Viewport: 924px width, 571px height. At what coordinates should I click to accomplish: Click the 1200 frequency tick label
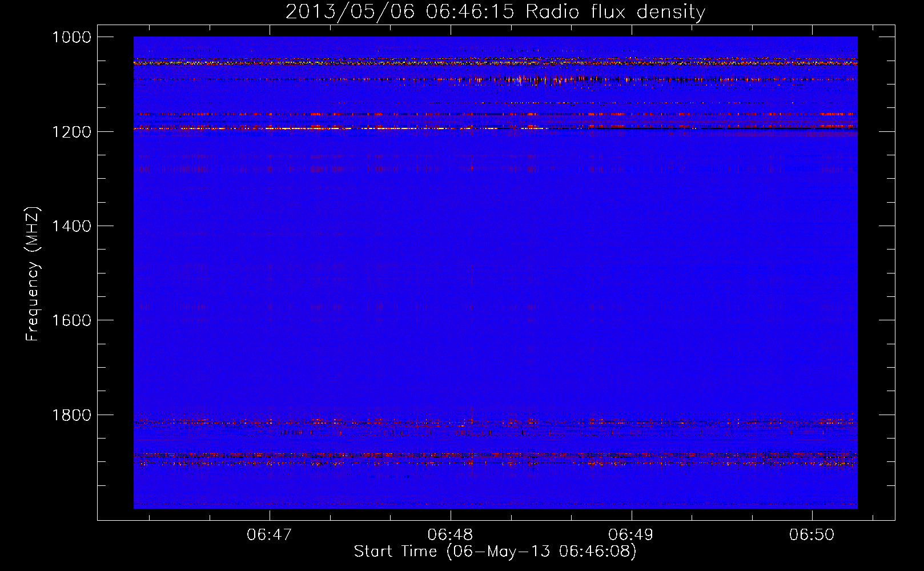[71, 132]
